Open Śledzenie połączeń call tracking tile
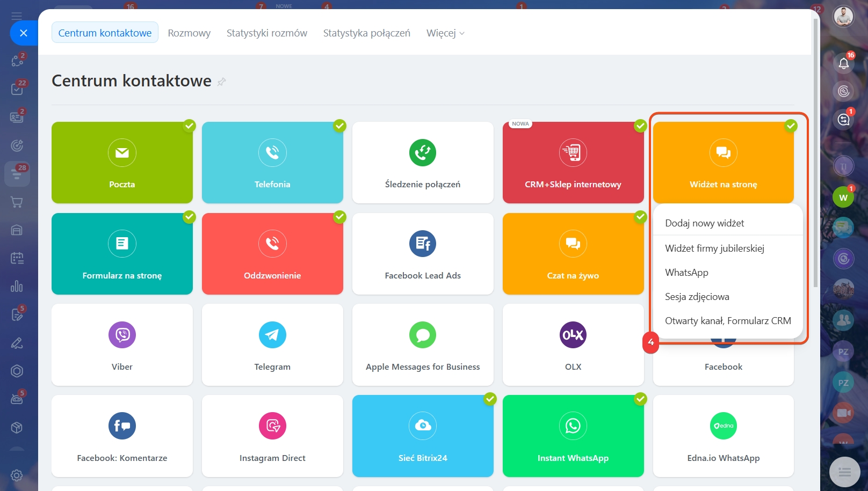The height and width of the screenshot is (491, 868). 423,163
